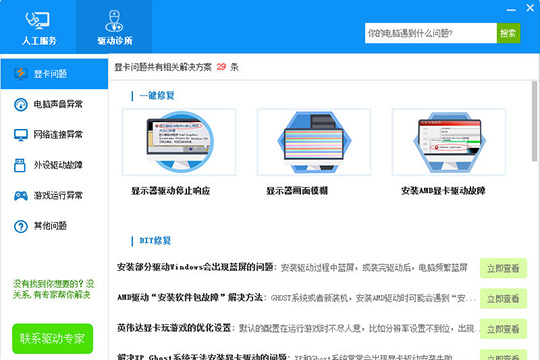Click the green 搜索 button
This screenshot has width=540, height=360.
(x=508, y=33)
